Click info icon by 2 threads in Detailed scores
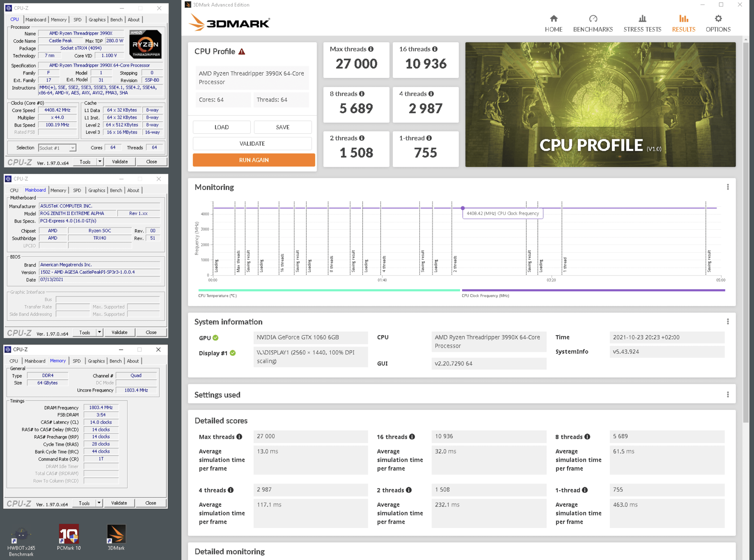Image resolution: width=754 pixels, height=560 pixels. click(x=409, y=490)
